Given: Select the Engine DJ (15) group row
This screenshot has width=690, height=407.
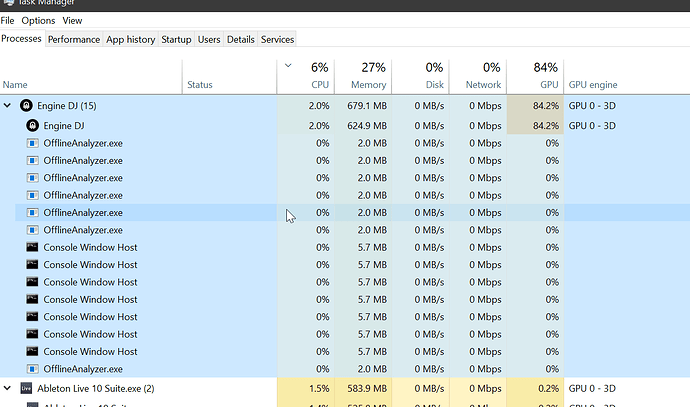Looking at the screenshot, I should pyautogui.click(x=345, y=106).
